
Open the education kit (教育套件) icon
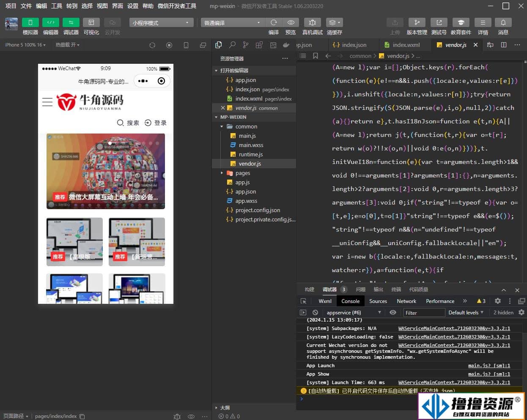(x=461, y=22)
